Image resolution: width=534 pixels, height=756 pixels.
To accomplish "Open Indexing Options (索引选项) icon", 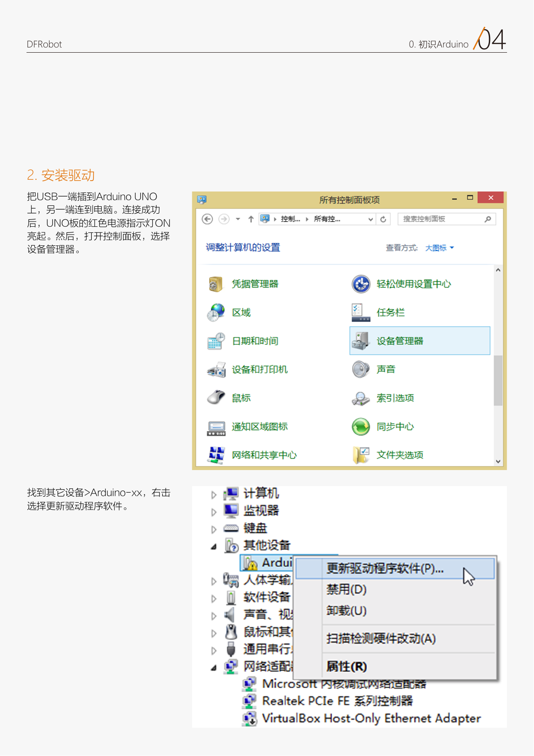I will coord(360,398).
